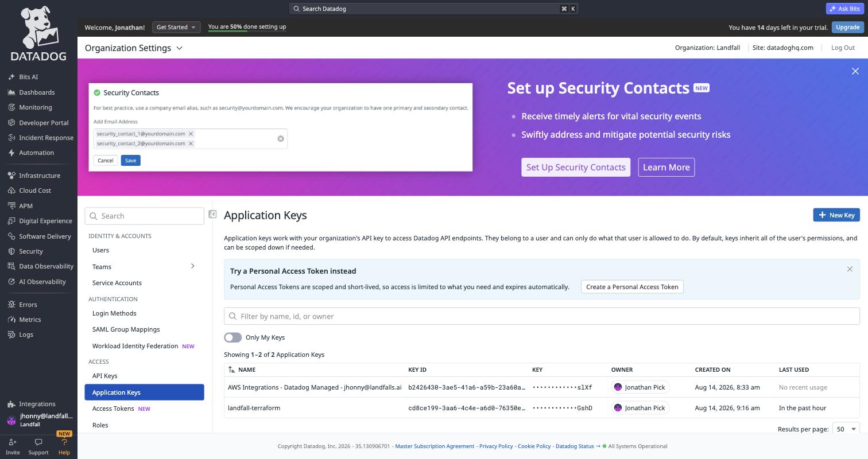
Task: Click settings Search box
Action: coord(144,216)
